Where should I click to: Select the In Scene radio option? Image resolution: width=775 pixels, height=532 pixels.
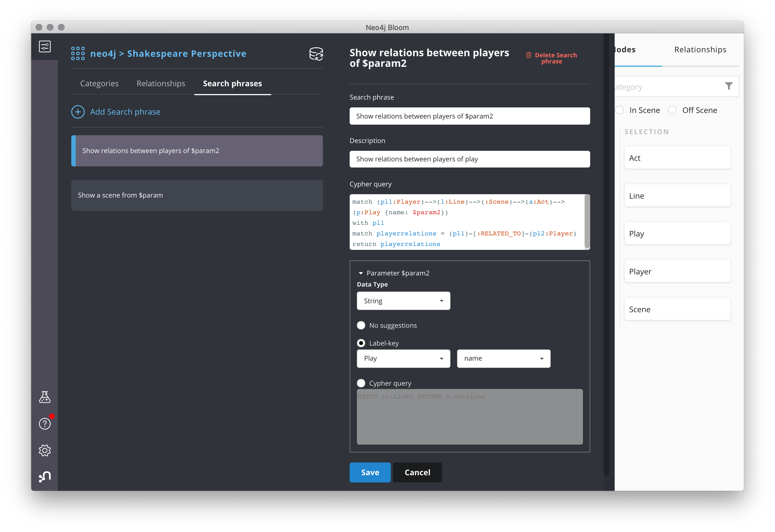[619, 110]
